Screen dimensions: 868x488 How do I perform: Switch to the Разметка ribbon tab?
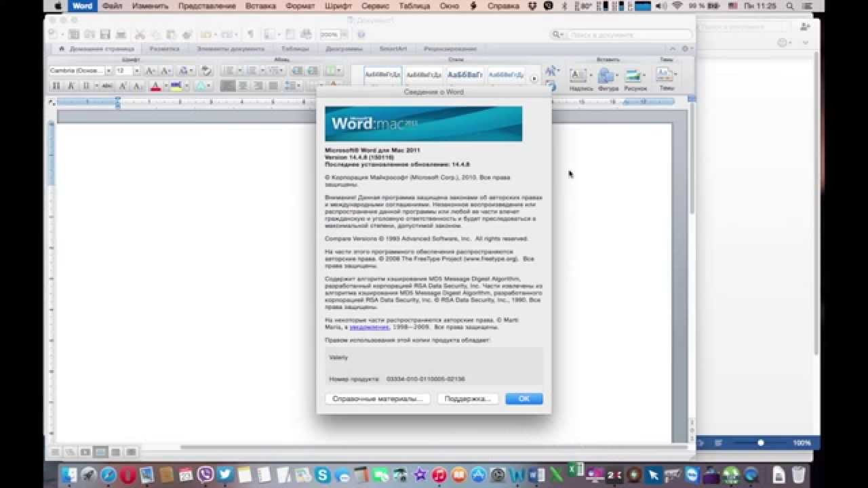point(165,49)
